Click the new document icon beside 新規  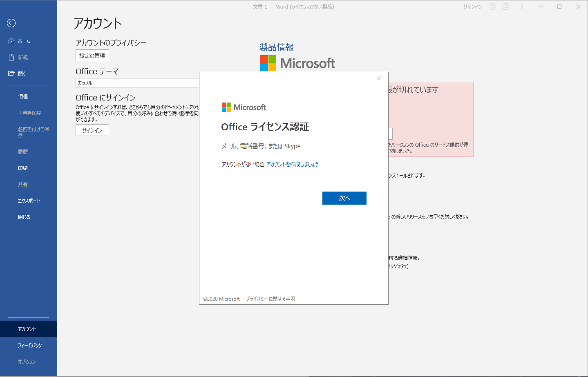click(x=11, y=57)
